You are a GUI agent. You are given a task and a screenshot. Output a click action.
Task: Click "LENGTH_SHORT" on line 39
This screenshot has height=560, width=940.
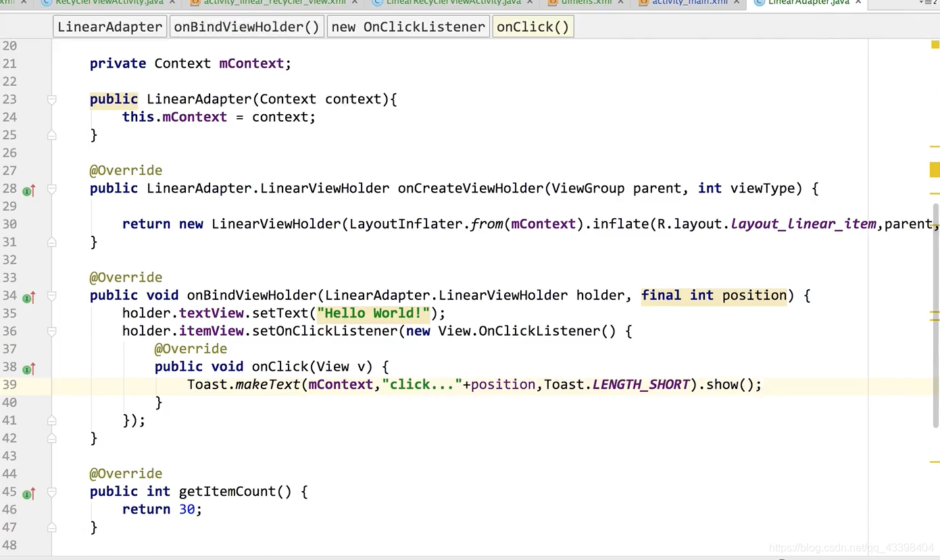pos(641,384)
